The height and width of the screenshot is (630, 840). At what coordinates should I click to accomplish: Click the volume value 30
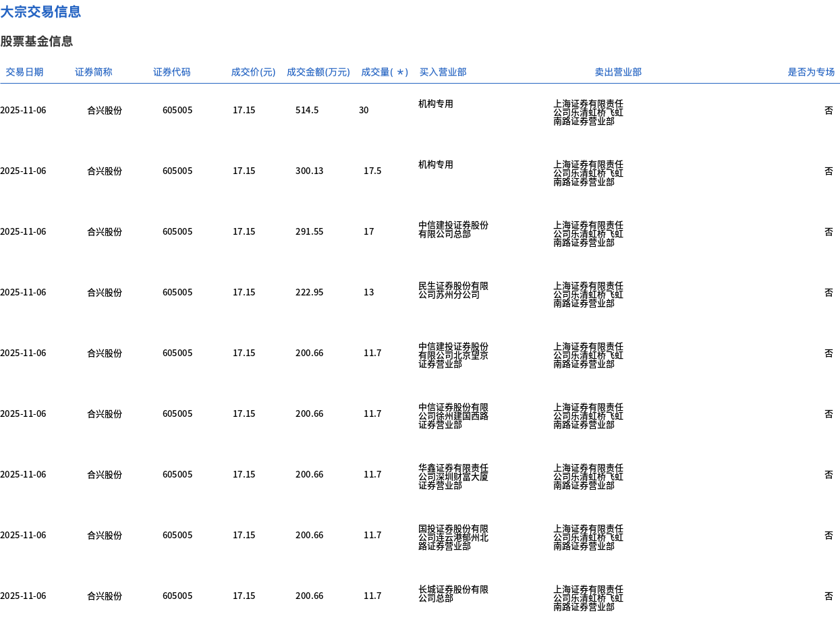coord(364,110)
